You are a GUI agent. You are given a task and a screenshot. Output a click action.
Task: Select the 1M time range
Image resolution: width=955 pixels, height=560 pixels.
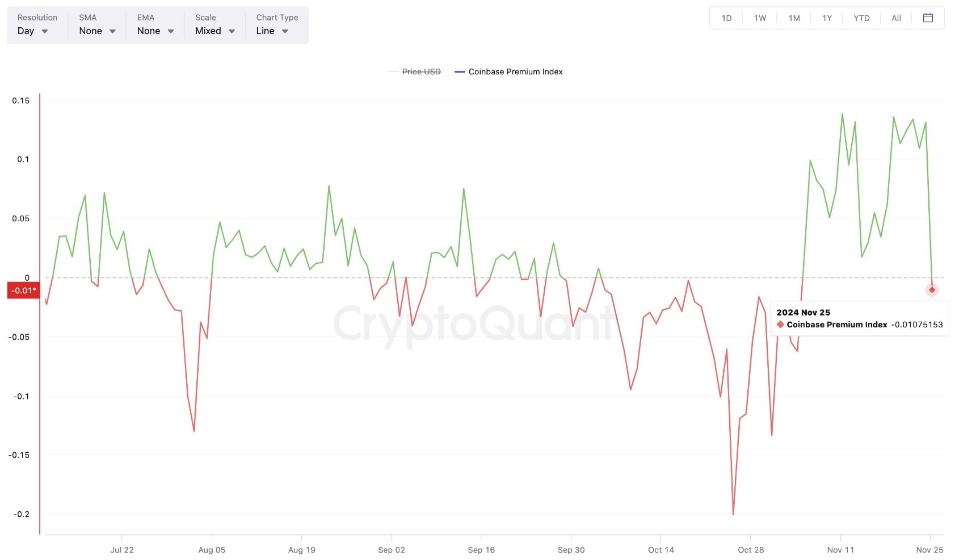click(x=794, y=18)
